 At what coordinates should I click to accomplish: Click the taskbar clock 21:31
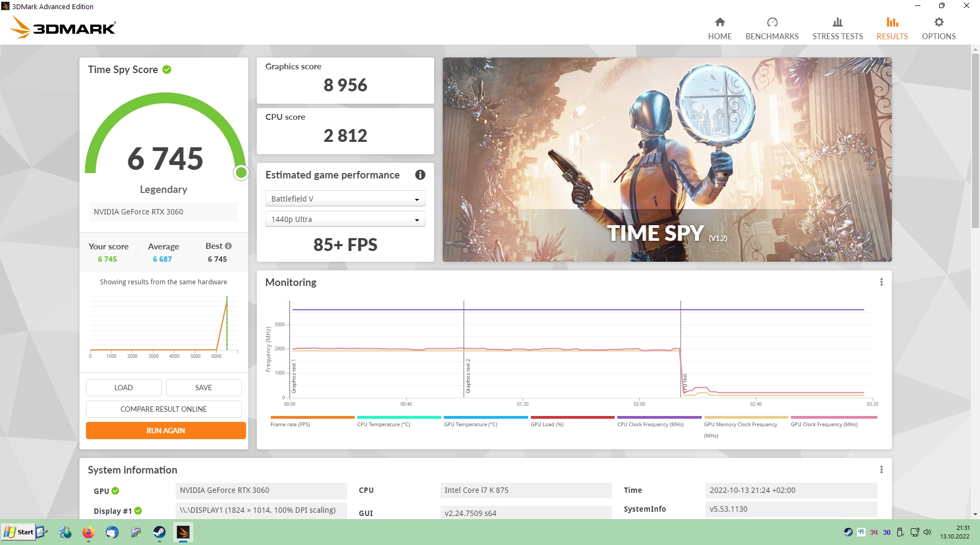pos(963,528)
